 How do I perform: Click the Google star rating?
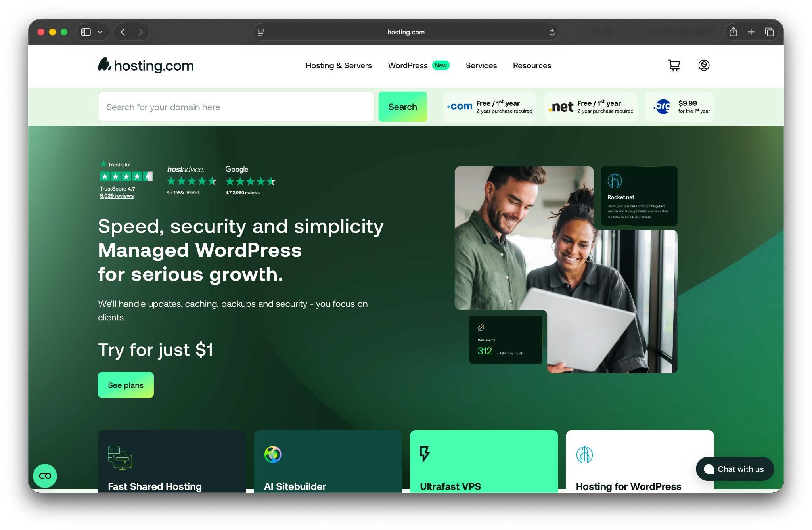(x=250, y=182)
